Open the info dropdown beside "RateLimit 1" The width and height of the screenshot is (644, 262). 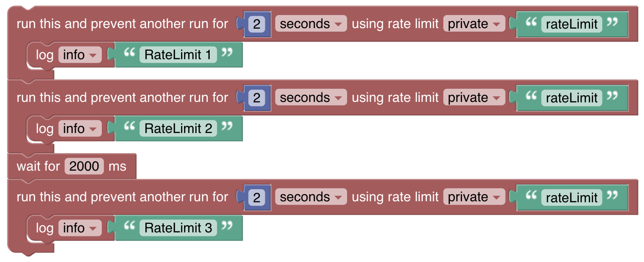[80, 55]
